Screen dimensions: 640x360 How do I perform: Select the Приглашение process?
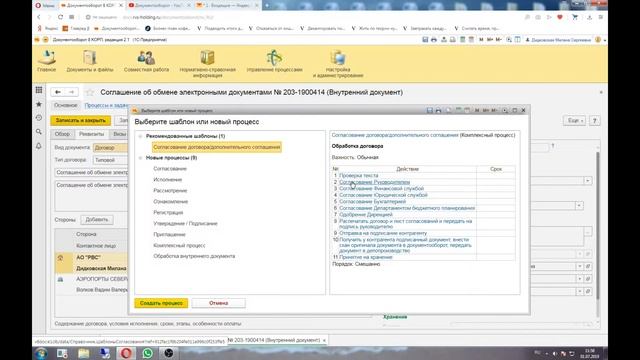click(169, 235)
